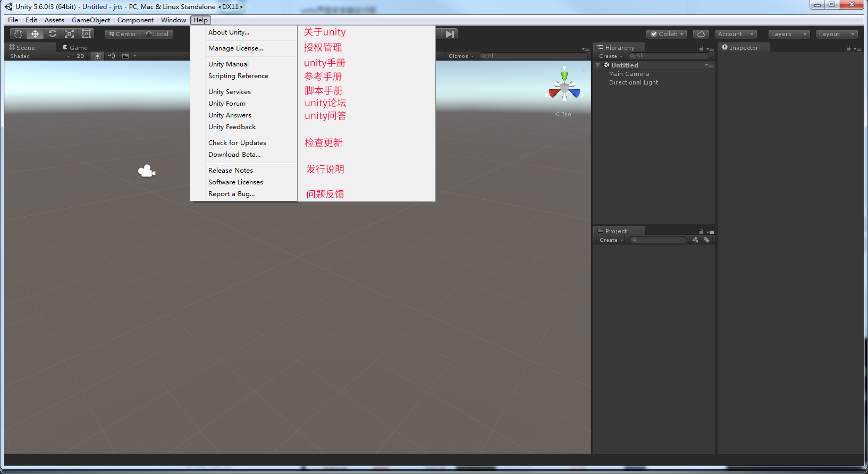
Task: Toggle scene lighting with the sun icon
Action: (x=97, y=56)
